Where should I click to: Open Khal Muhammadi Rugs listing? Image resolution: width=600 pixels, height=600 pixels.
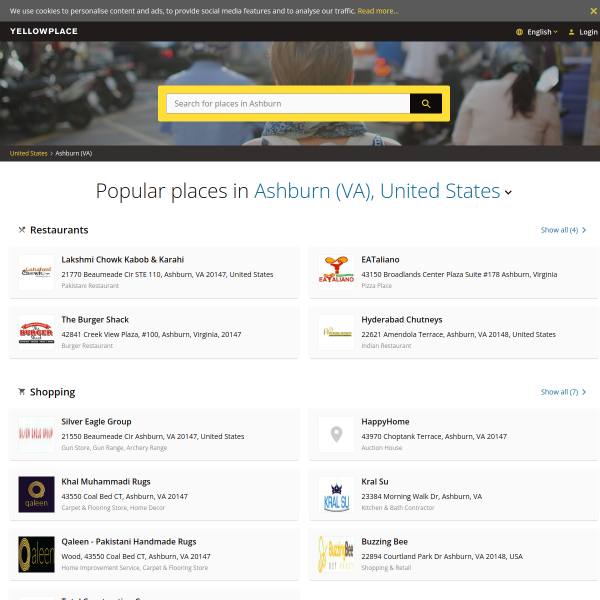106,482
